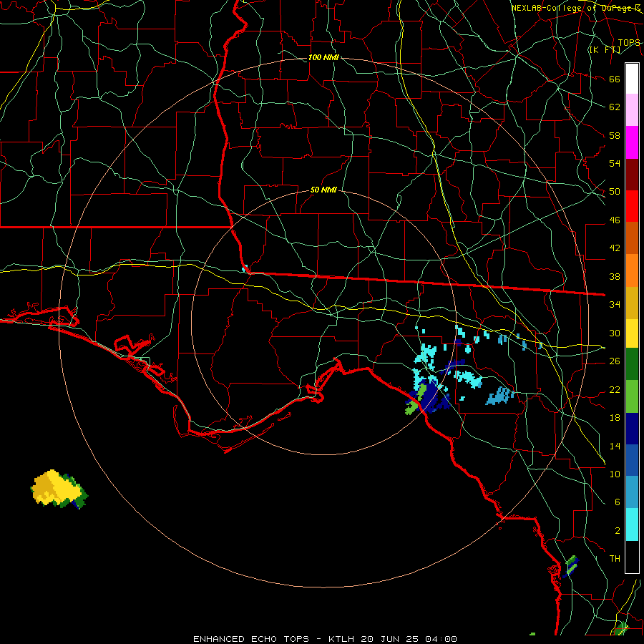644x644 pixels.
Task: Click the "TOPS" legend heading
Action: point(629,42)
